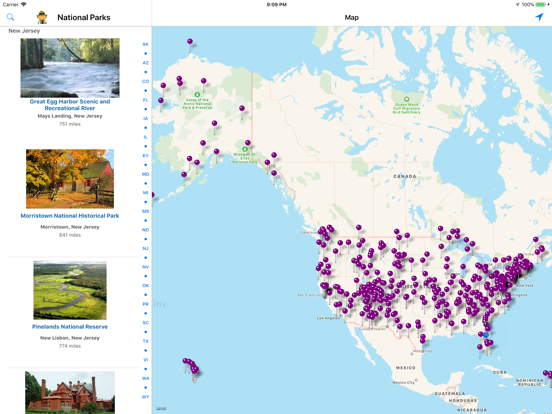The width and height of the screenshot is (552, 414).
Task: Jump to CO in the state index
Action: tap(145, 81)
